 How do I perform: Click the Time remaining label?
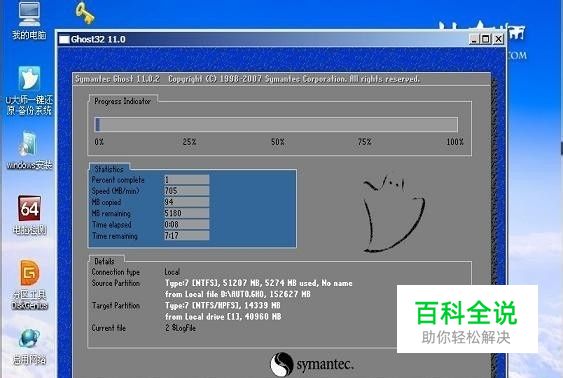115,236
